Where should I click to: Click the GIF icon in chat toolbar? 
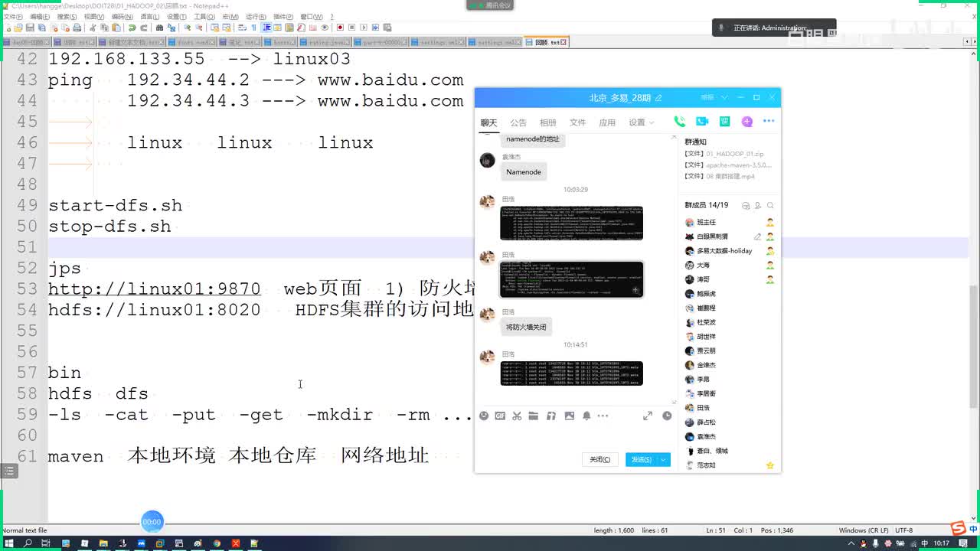coord(500,416)
